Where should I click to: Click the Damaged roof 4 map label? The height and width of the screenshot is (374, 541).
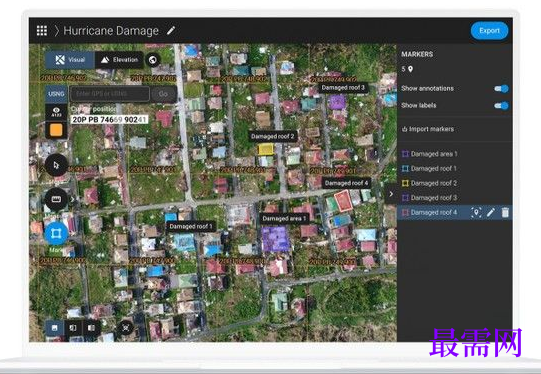tap(346, 183)
